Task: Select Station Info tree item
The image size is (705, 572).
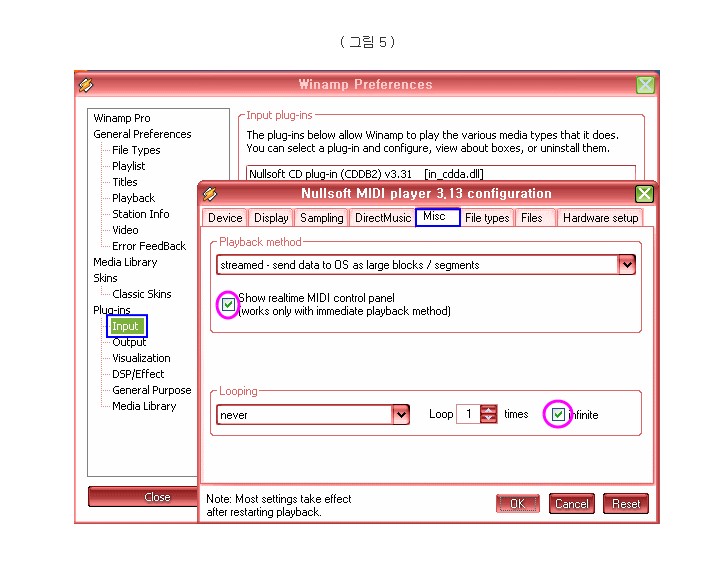Action: click(140, 214)
